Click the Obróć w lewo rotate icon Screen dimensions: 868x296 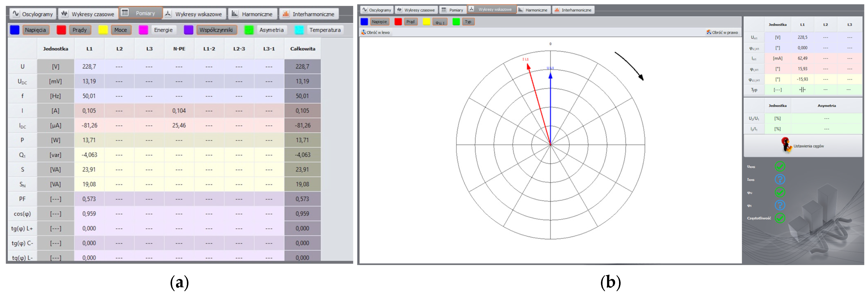click(363, 32)
